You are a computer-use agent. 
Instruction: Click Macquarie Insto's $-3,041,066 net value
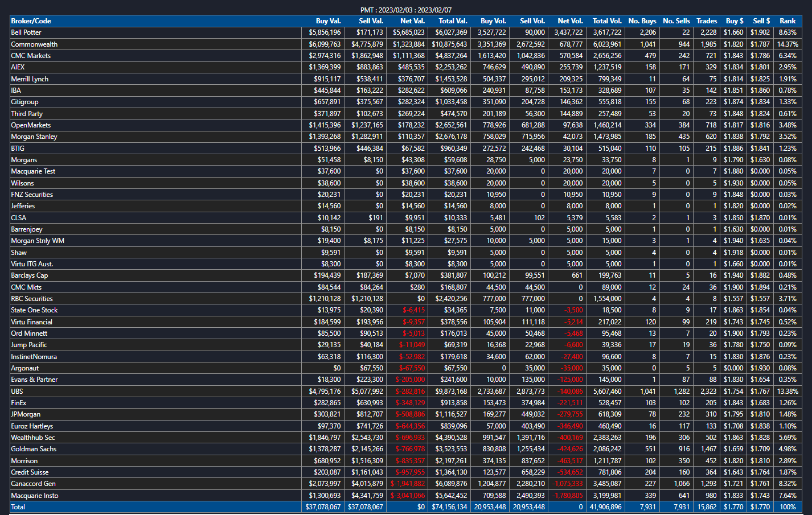click(408, 496)
